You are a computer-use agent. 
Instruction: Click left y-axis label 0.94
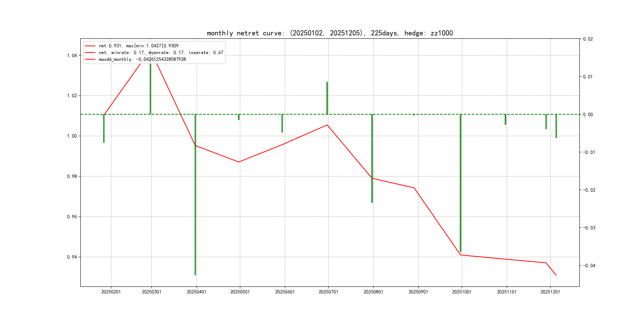pos(72,257)
